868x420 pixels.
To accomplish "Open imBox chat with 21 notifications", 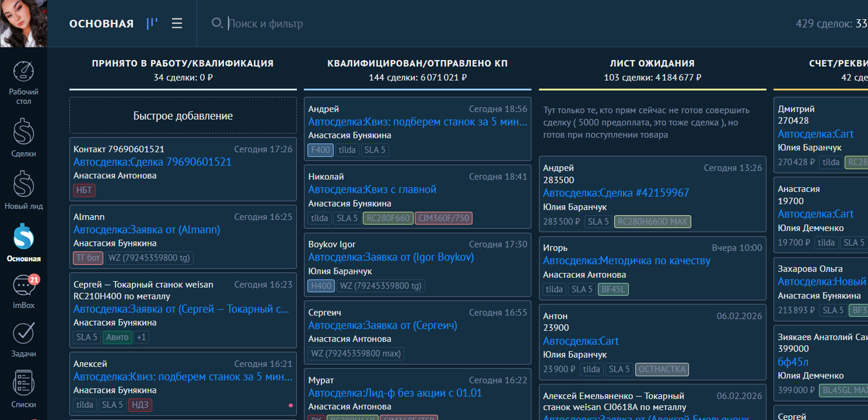I will tap(23, 291).
